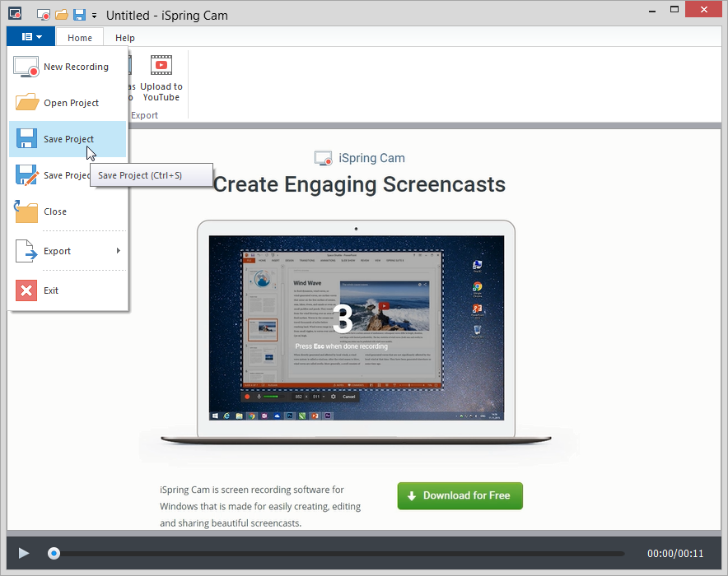Screen dimensions: 728x576
Task: Click the play button in the player bar
Action: click(24, 553)
